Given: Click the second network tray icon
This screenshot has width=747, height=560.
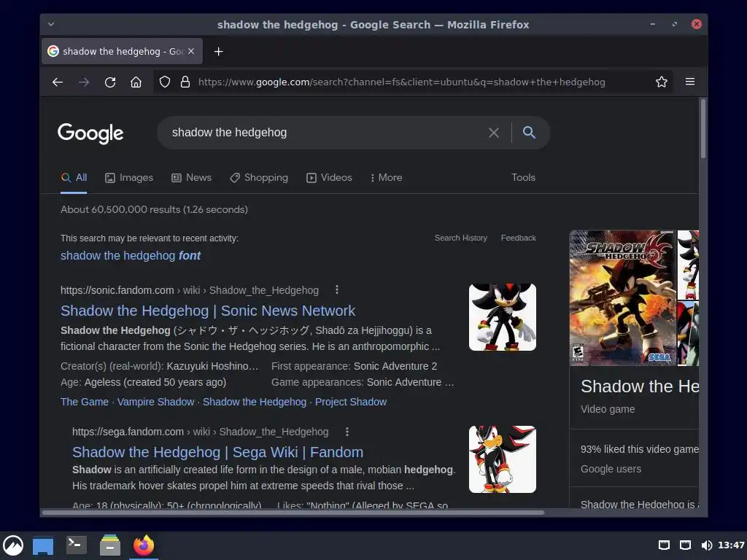Looking at the screenshot, I should point(685,545).
